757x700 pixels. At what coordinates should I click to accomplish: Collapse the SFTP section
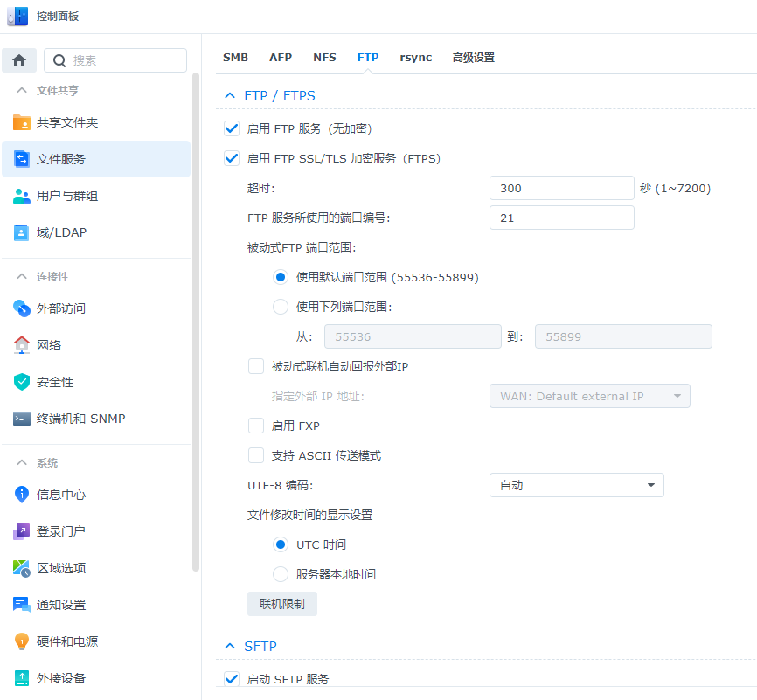click(x=230, y=646)
